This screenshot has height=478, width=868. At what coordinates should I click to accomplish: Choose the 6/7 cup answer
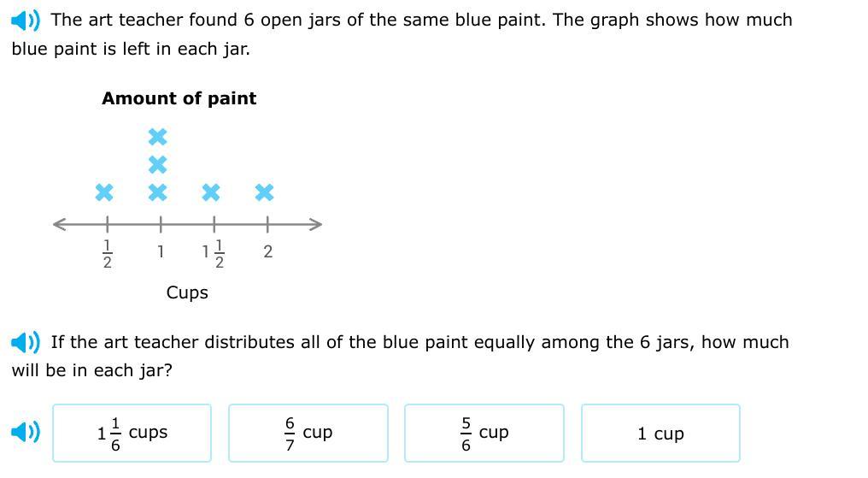[308, 434]
